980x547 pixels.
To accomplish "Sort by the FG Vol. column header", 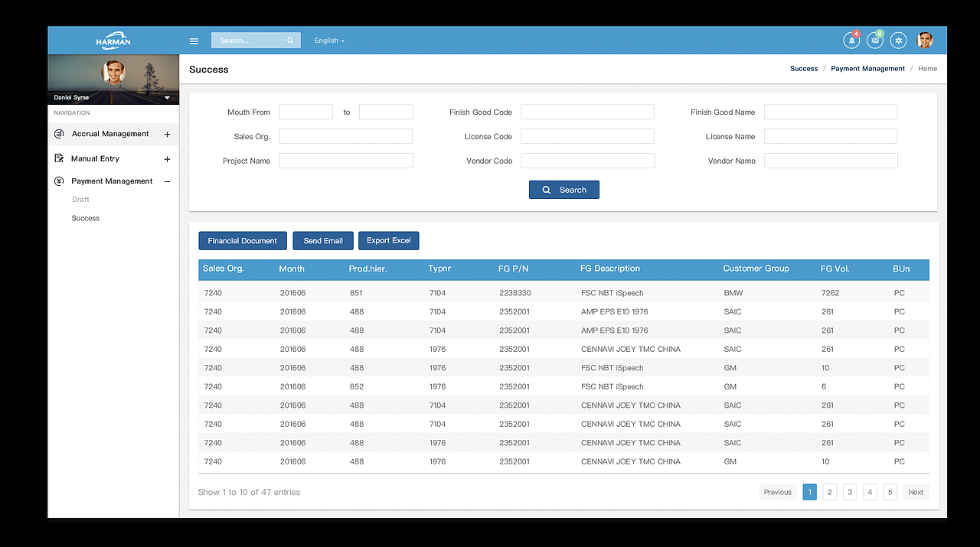I will click(835, 269).
